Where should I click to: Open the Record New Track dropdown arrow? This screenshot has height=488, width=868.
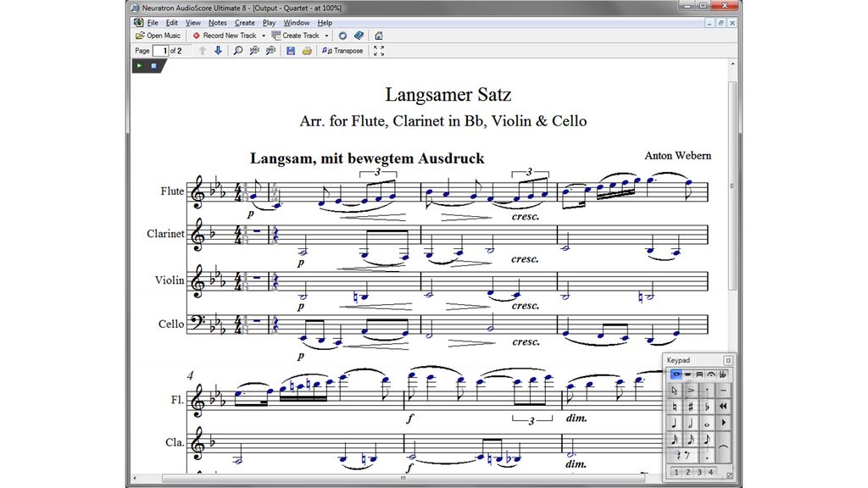point(264,36)
